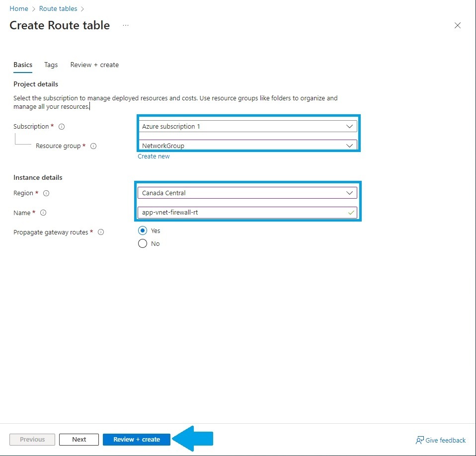This screenshot has height=456, width=476.
Task: Open the ellipsis menu beside Create Route table
Action: [125, 25]
